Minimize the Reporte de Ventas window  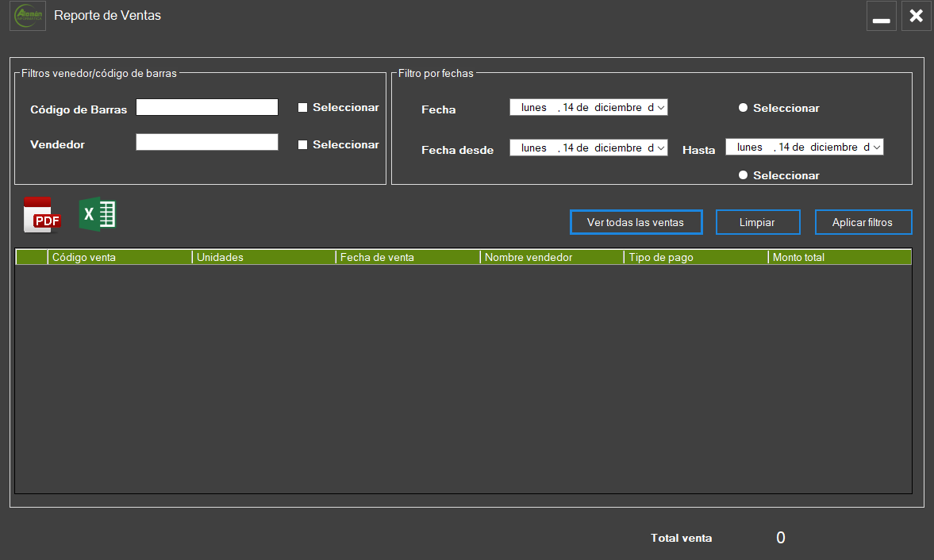[881, 17]
